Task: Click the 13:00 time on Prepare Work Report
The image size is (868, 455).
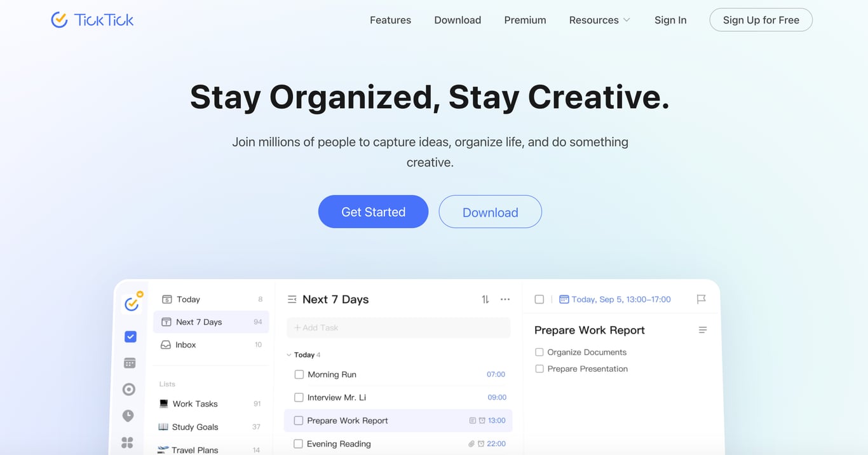Action: (x=497, y=421)
